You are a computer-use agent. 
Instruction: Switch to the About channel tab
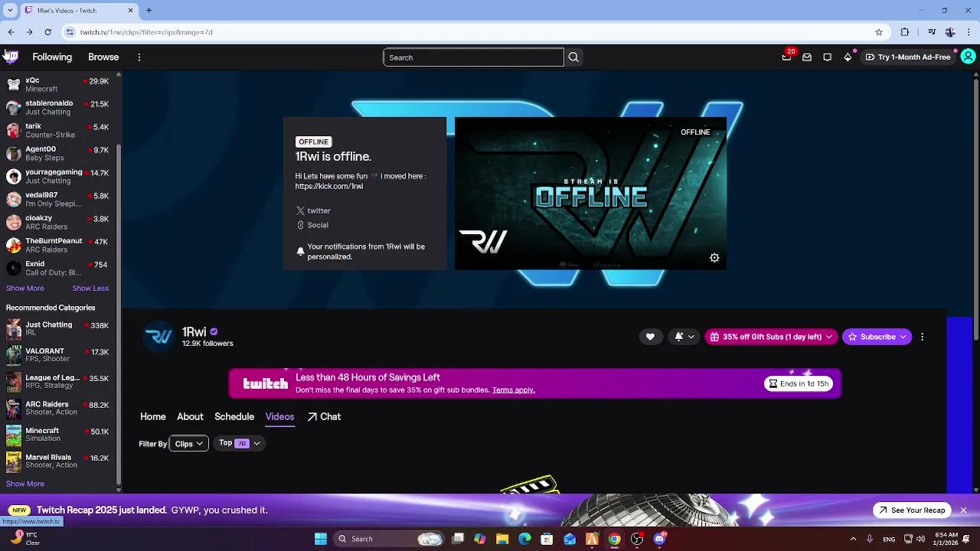point(190,417)
